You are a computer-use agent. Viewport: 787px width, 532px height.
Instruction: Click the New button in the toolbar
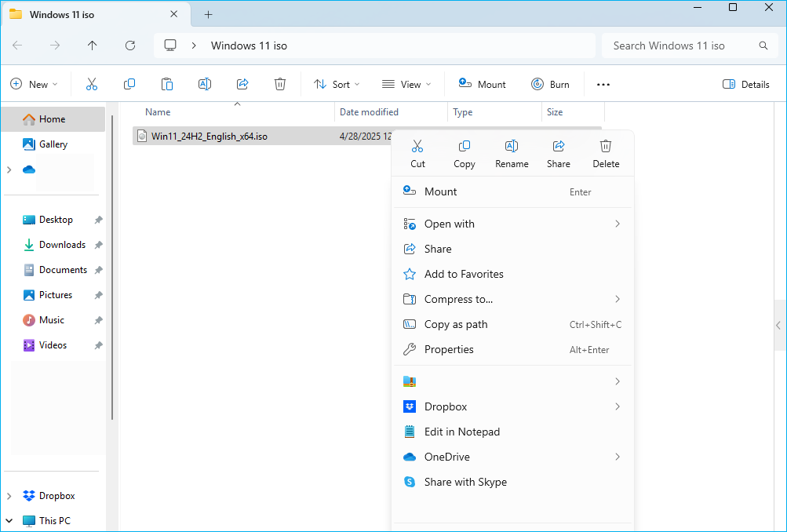(x=34, y=84)
